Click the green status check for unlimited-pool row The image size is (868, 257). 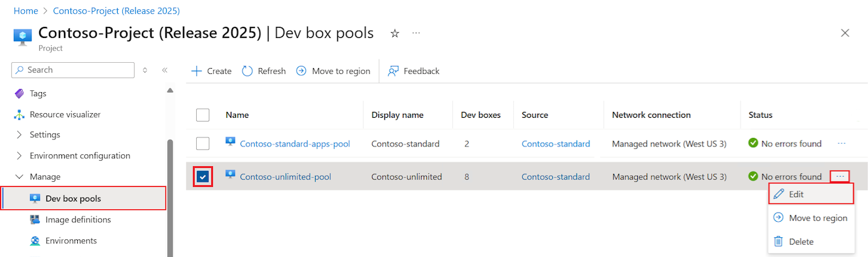pyautogui.click(x=753, y=176)
